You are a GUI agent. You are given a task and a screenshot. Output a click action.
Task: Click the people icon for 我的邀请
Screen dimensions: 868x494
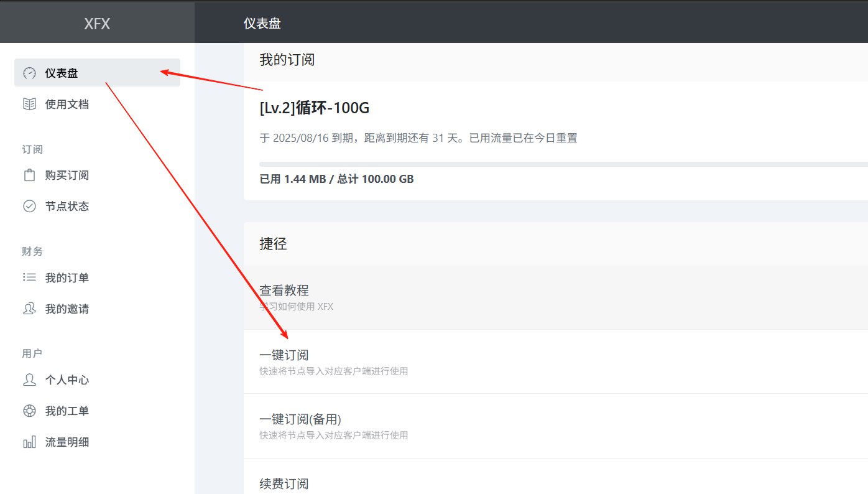click(x=29, y=309)
